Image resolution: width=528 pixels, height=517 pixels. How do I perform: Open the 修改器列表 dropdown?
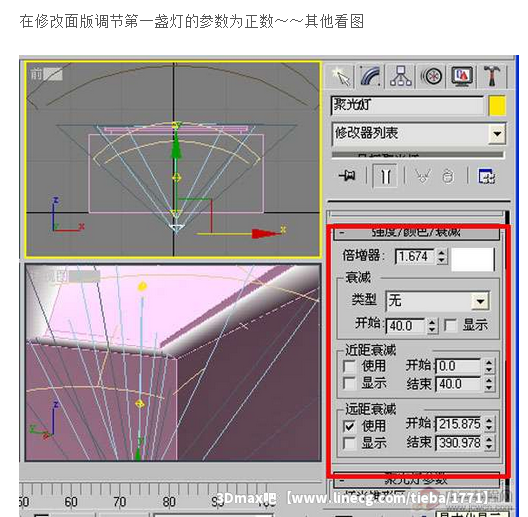(419, 133)
